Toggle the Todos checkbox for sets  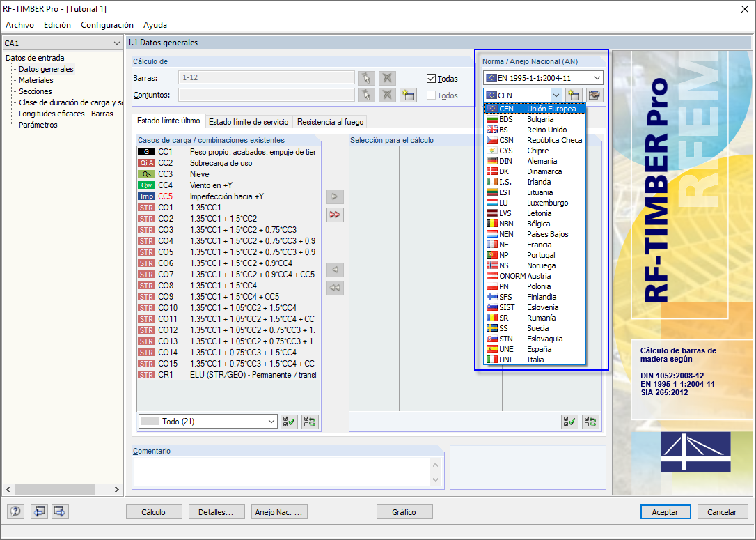click(431, 95)
